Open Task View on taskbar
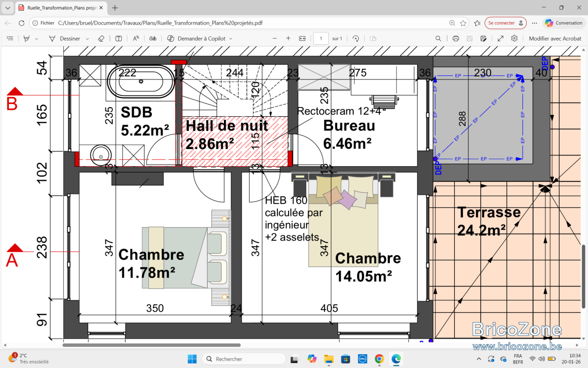Viewport: 588px width, 368px height. pyautogui.click(x=295, y=359)
